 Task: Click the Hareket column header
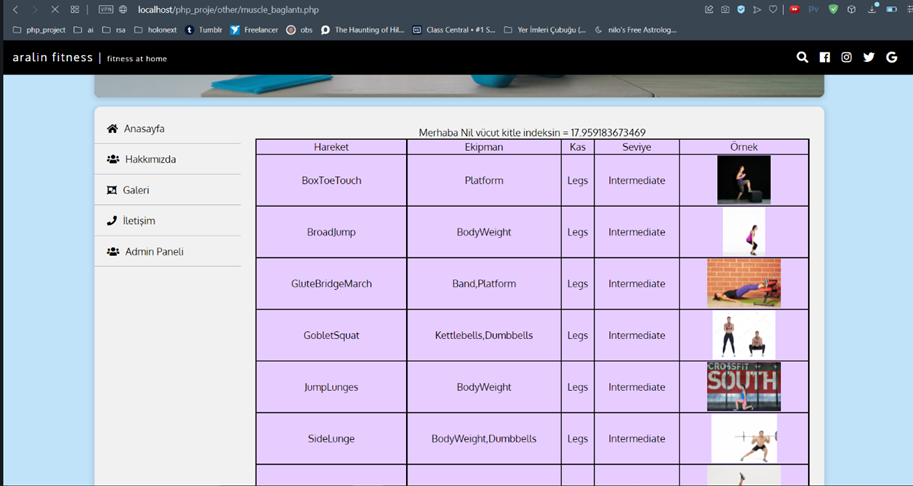point(331,147)
